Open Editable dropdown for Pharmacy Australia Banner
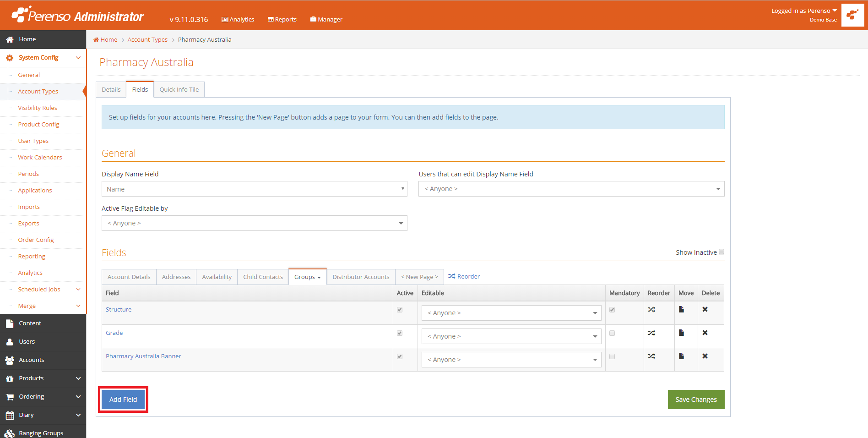Screen dimensions: 868x438 [511, 360]
